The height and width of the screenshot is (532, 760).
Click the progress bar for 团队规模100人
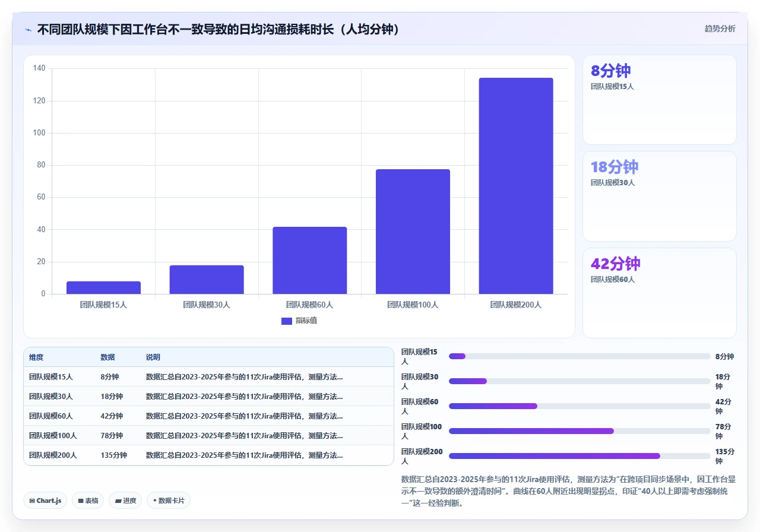coord(579,431)
